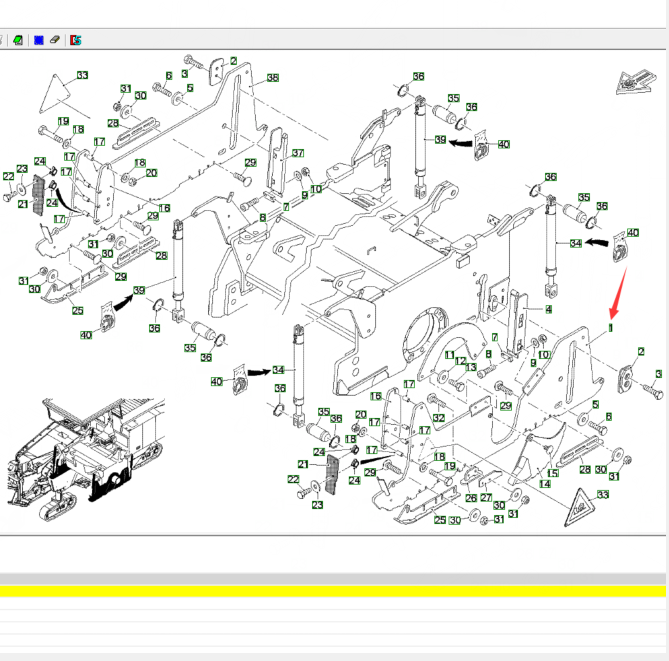The height and width of the screenshot is (661, 669).
Task: Select part callout number 13
Action: click(470, 366)
